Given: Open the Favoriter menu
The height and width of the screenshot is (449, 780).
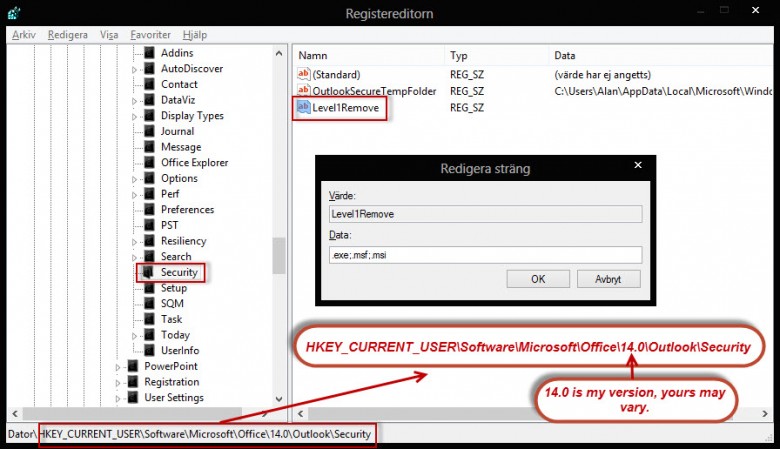Looking at the screenshot, I should (x=150, y=35).
